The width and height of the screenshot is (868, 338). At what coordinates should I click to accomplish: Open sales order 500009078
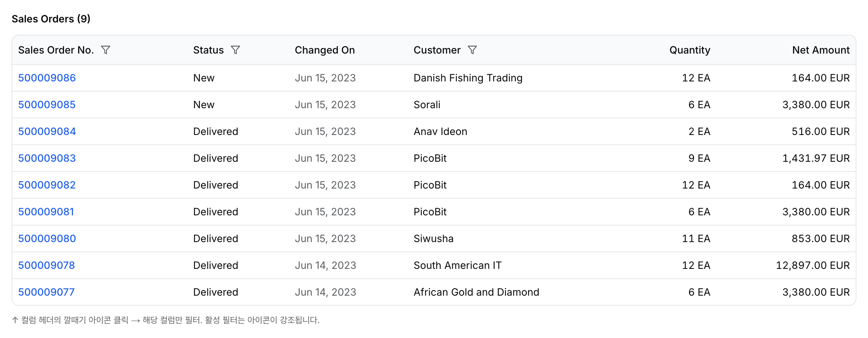pos(47,265)
